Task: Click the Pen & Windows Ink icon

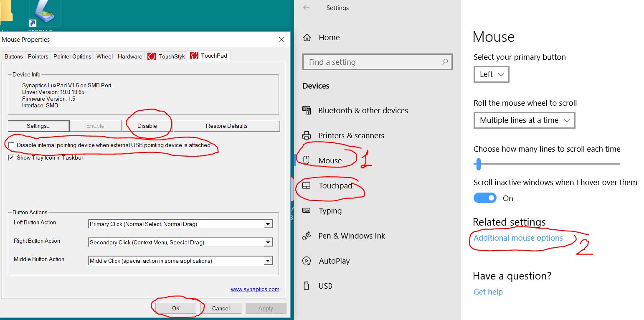Action: pyautogui.click(x=307, y=236)
